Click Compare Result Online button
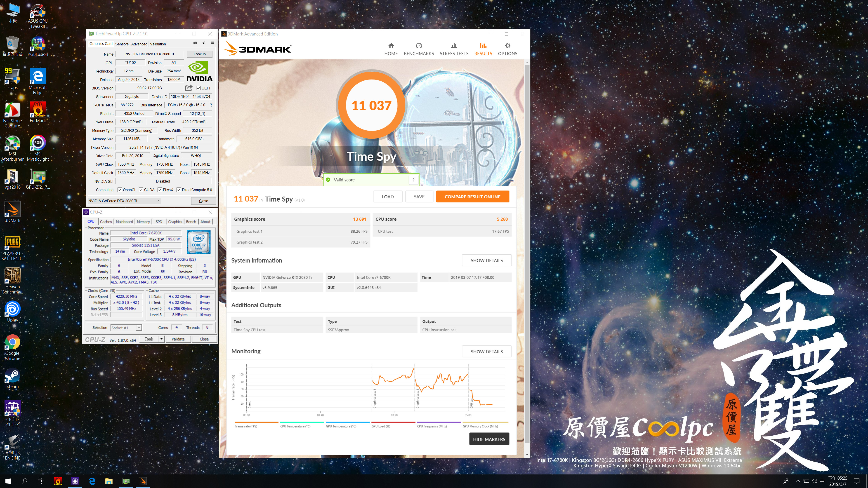Image resolution: width=868 pixels, height=488 pixels. click(472, 197)
